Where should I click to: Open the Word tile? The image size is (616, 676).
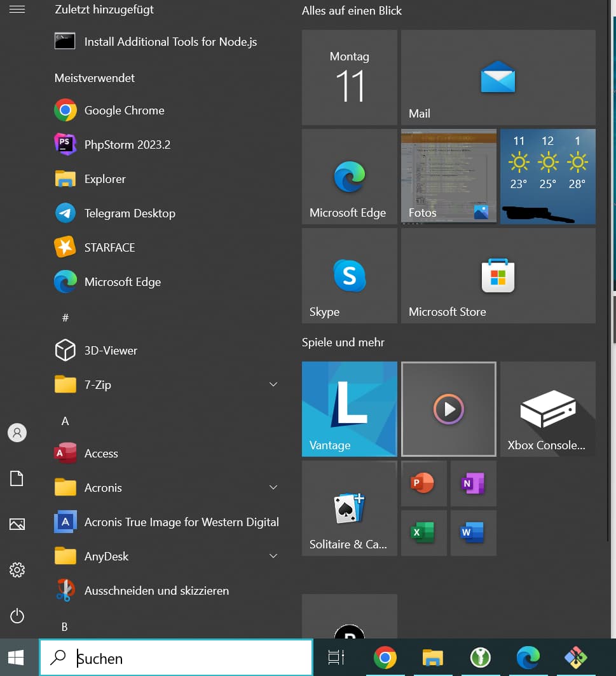click(x=473, y=533)
